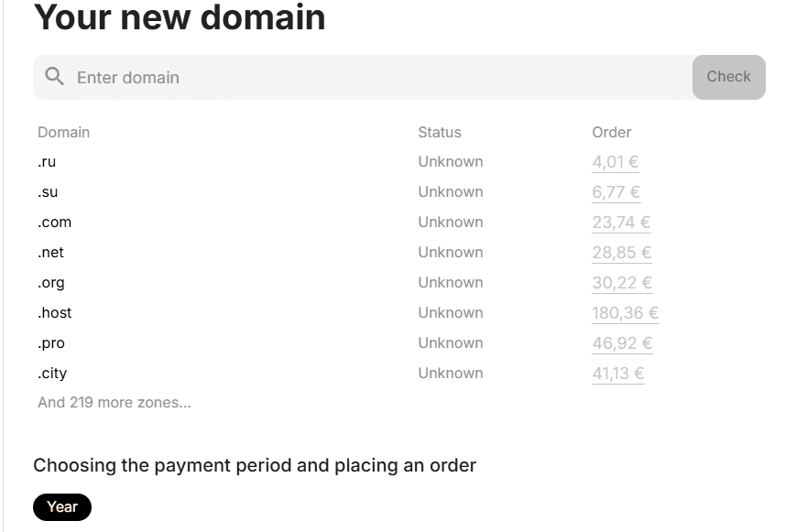Order the .net domain for 28,85 €
The image size is (807, 532).
point(621,253)
